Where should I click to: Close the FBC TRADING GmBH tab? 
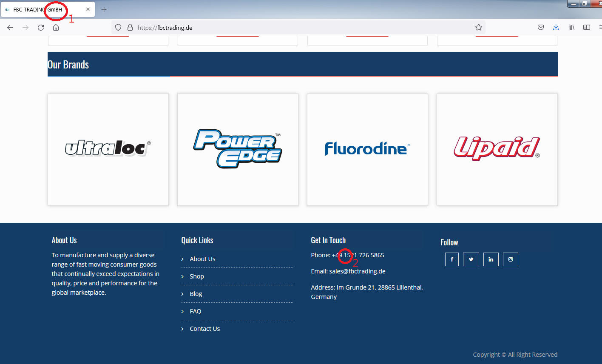click(x=88, y=9)
